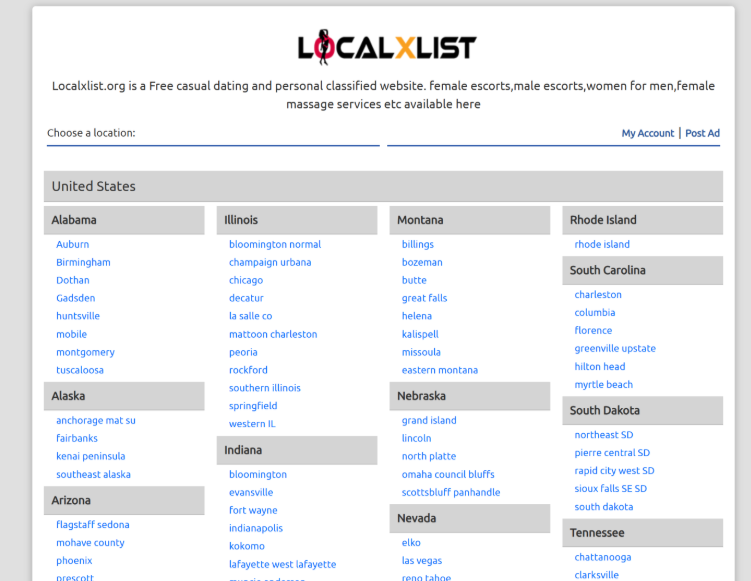The image size is (751, 581).
Task: Click the decatur link
Action: coord(246,298)
